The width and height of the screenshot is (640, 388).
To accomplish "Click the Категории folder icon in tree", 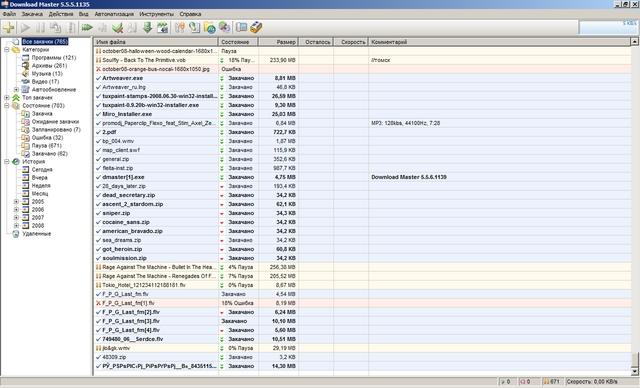I will pos(16,50).
